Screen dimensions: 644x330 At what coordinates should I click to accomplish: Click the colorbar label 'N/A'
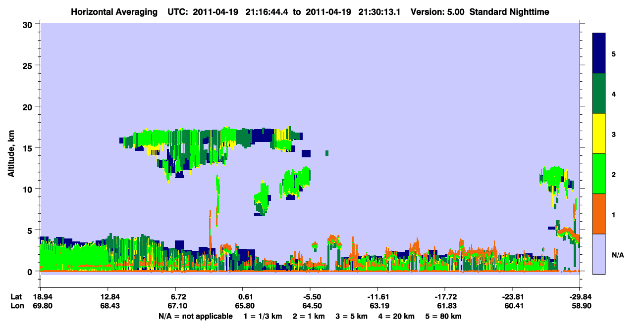click(x=617, y=255)
